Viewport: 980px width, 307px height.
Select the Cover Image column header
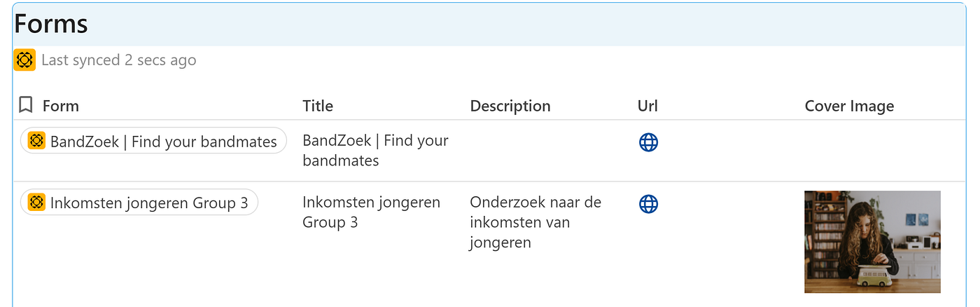(x=849, y=106)
